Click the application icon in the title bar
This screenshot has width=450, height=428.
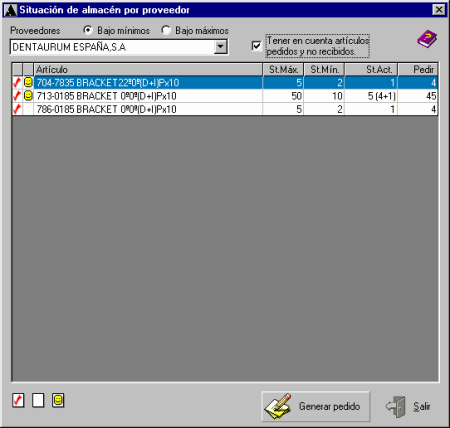point(10,10)
